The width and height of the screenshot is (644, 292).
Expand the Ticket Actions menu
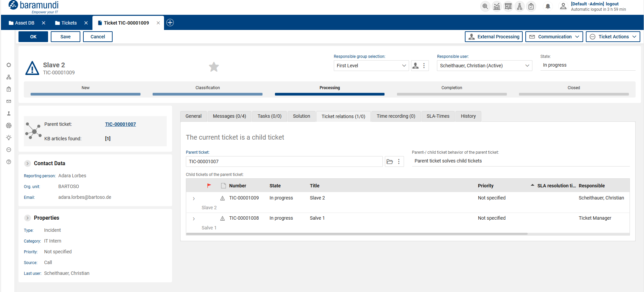613,37
